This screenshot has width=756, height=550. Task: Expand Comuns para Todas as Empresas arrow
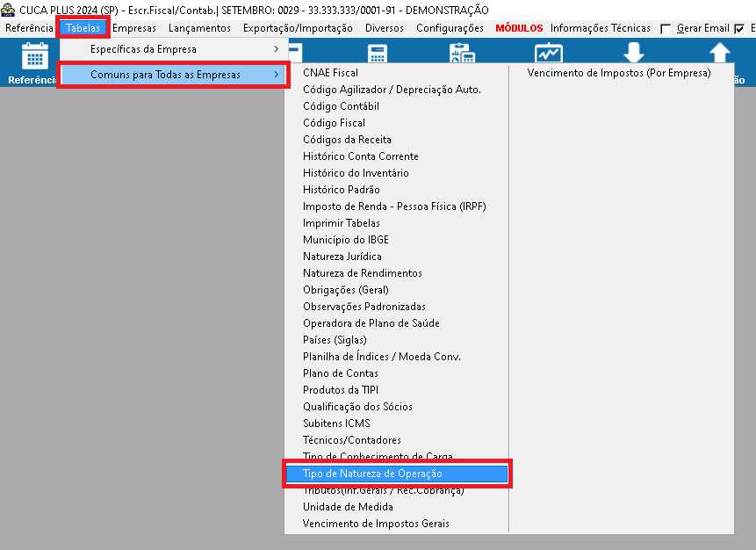tap(277, 75)
